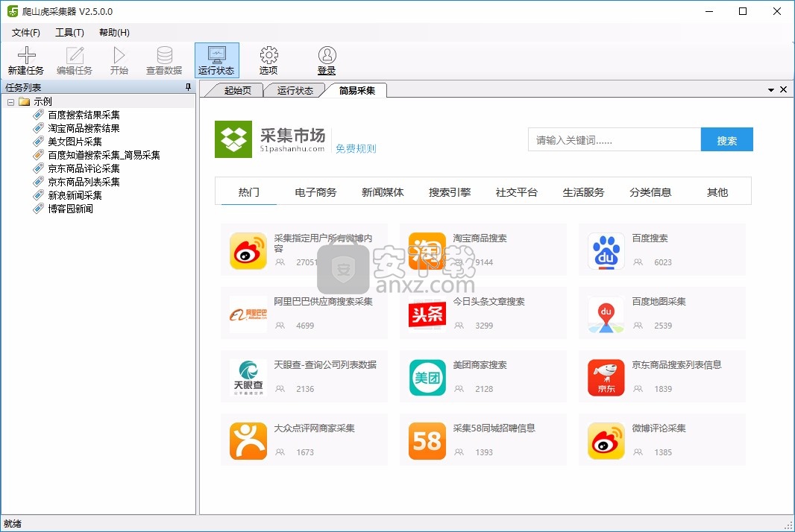Click the 微博评论采集 title text
Screen dimensions: 795x532
coord(659,428)
